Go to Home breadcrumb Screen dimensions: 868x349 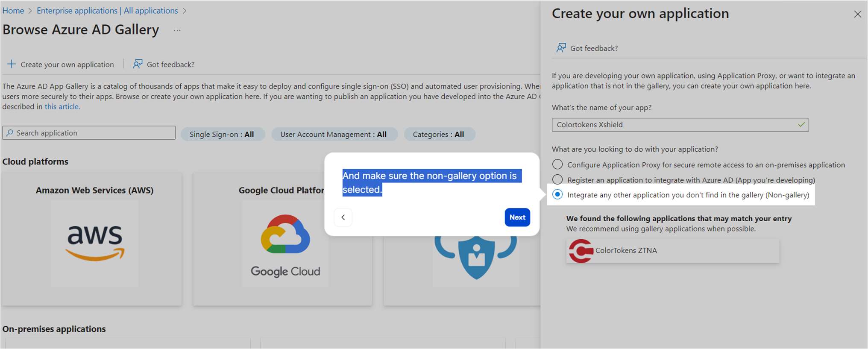click(13, 11)
